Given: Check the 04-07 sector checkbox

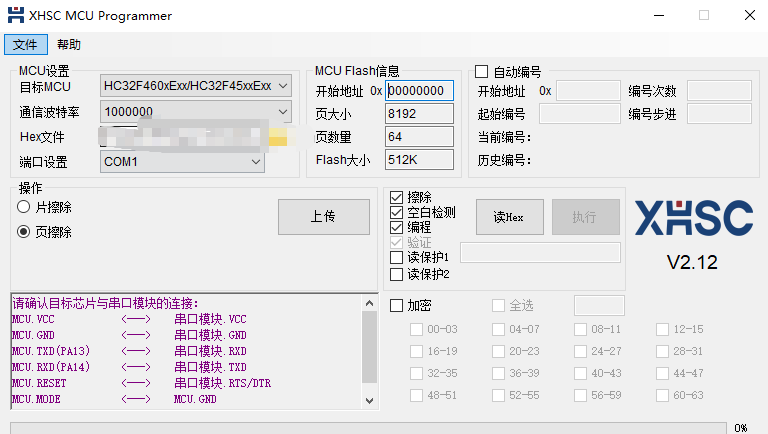Looking at the screenshot, I should 498,329.
